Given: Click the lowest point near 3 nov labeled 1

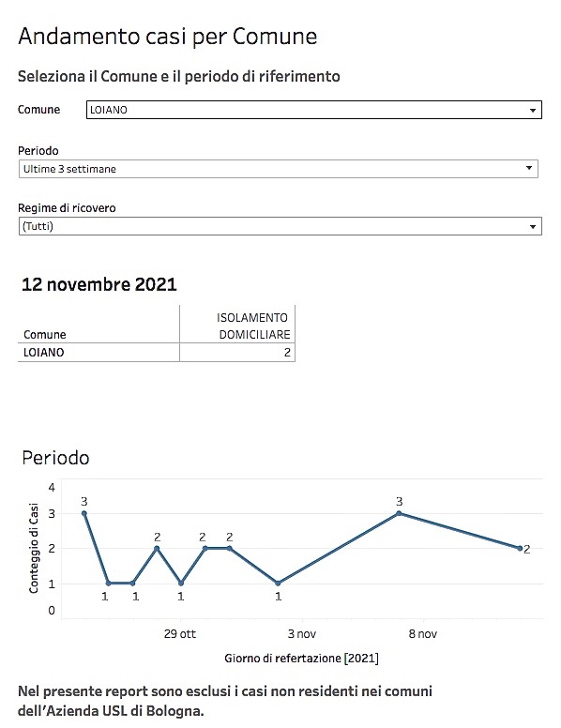Looking at the screenshot, I should tap(278, 584).
